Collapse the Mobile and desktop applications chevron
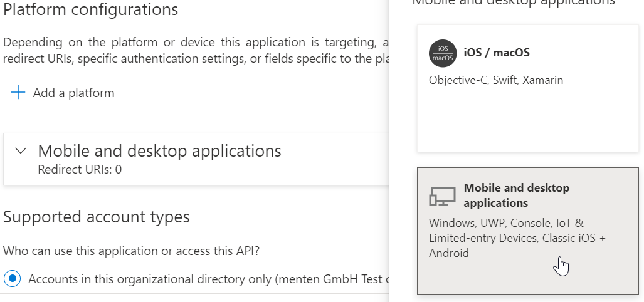The height and width of the screenshot is (302, 644). (x=21, y=151)
